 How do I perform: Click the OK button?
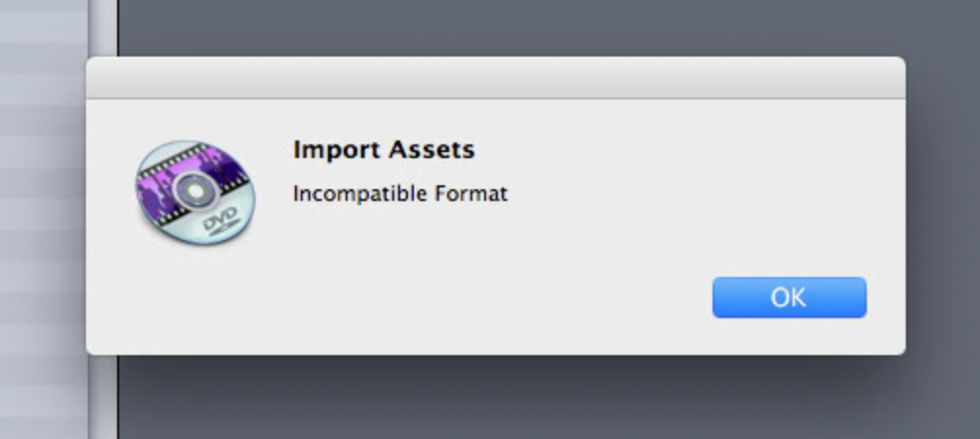(x=789, y=298)
